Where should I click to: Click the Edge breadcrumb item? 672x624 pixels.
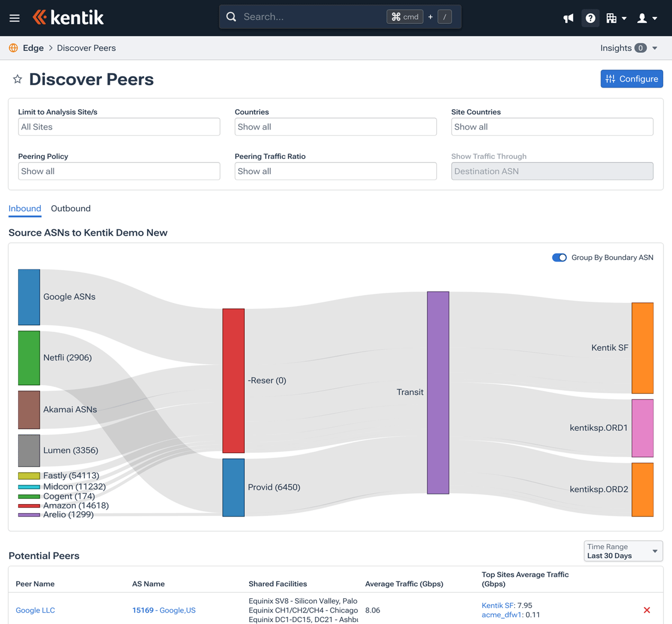(33, 47)
